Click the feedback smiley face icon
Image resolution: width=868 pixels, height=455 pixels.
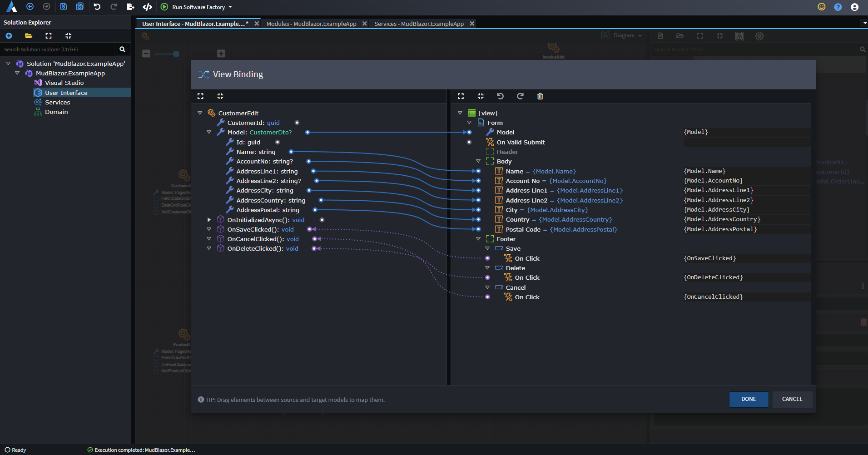[x=821, y=7]
